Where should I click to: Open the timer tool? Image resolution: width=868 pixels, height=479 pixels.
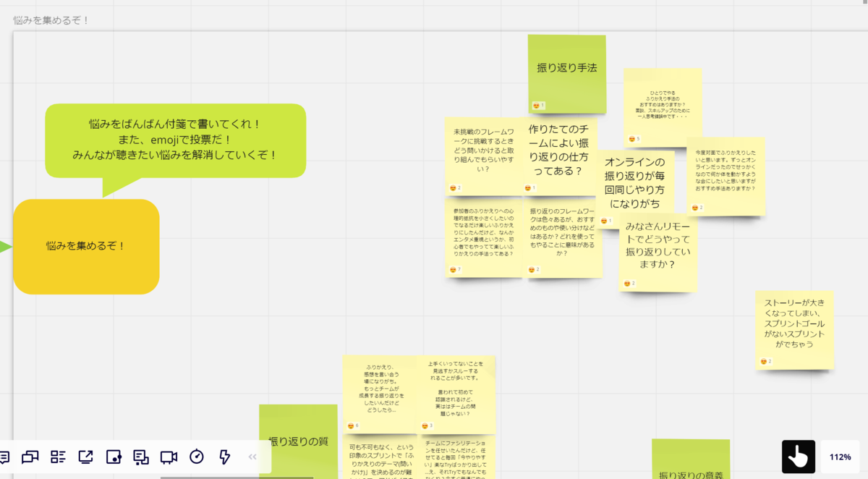pos(197,457)
